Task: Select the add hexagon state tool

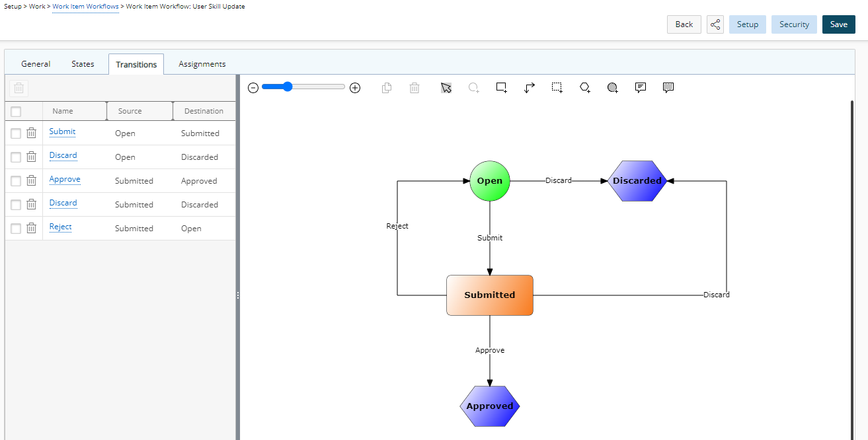Action: (585, 88)
